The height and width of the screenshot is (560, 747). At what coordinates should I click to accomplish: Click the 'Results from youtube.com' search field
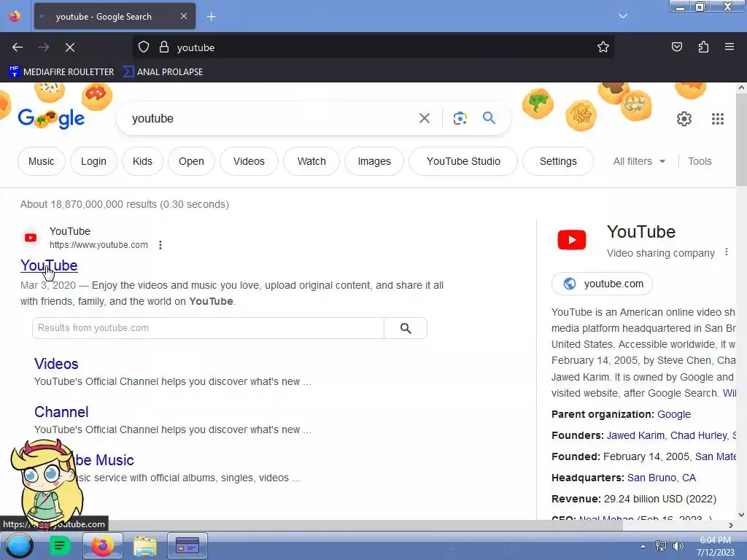pyautogui.click(x=208, y=328)
